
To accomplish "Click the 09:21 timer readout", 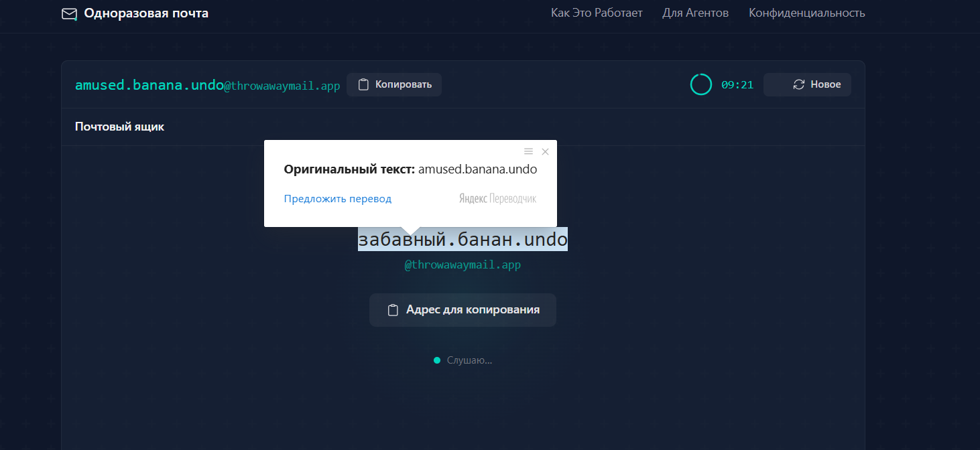I will (x=738, y=84).
